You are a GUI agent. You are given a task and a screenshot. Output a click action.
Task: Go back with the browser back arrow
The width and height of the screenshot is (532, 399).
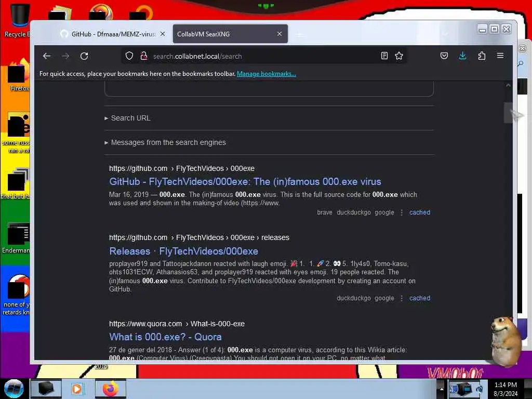[47, 56]
